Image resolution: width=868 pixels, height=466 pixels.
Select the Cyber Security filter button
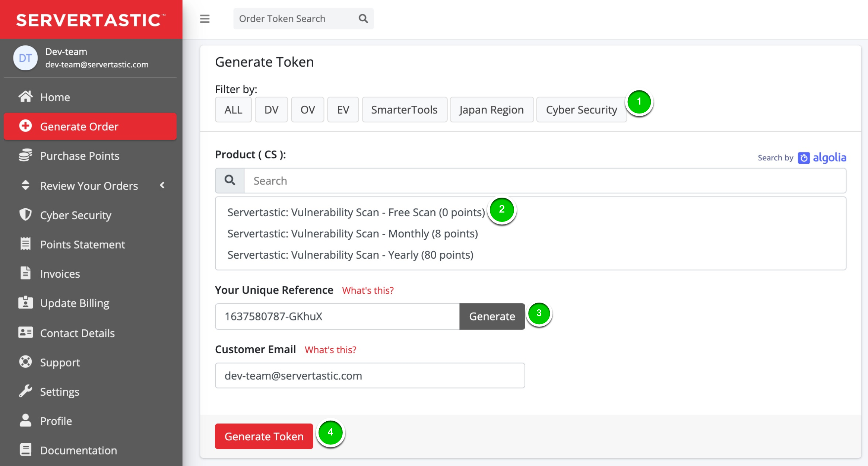[581, 110]
